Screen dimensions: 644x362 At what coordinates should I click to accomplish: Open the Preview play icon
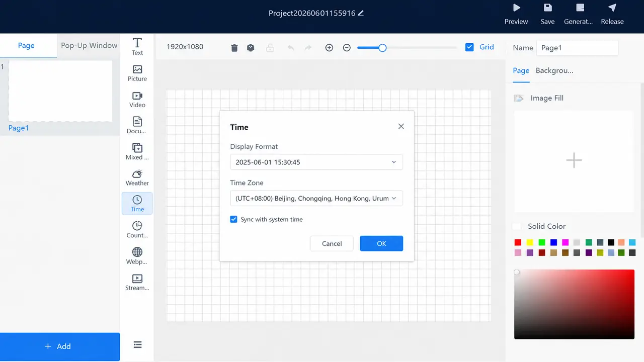[x=516, y=8]
